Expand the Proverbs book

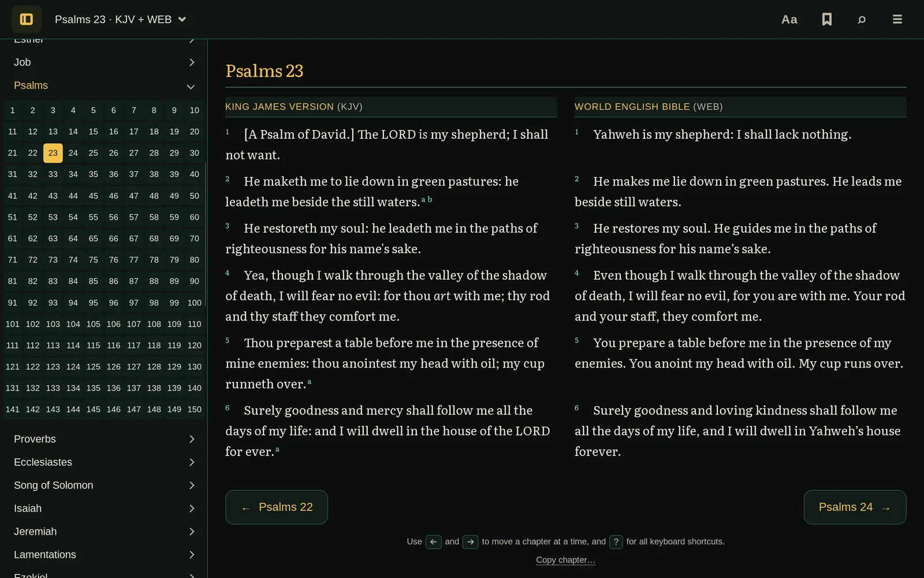pos(104,439)
